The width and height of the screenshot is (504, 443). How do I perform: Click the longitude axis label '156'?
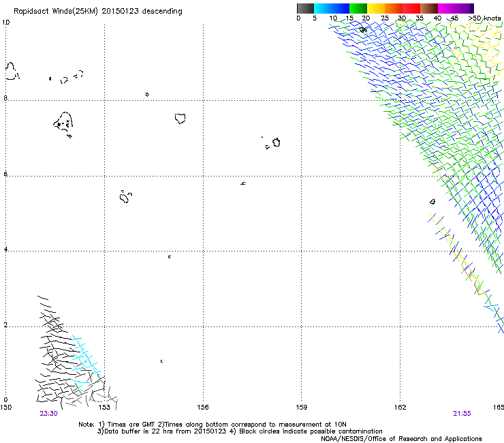(x=203, y=408)
